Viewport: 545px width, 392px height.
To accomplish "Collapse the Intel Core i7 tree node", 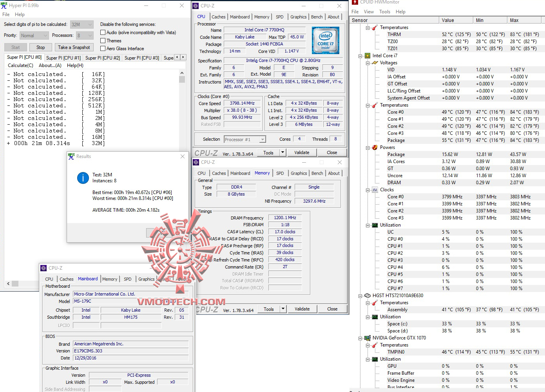I will pyautogui.click(x=360, y=56).
